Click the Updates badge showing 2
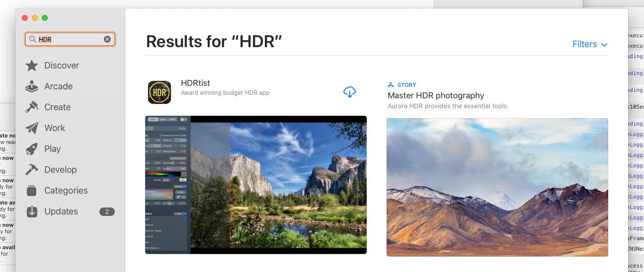 pyautogui.click(x=107, y=211)
